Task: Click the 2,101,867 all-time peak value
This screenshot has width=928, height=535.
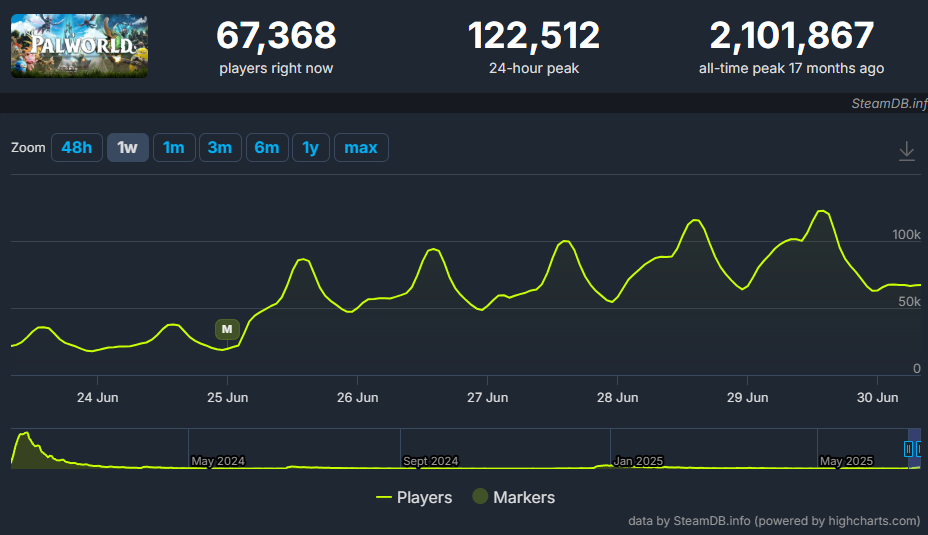Action: (x=791, y=36)
